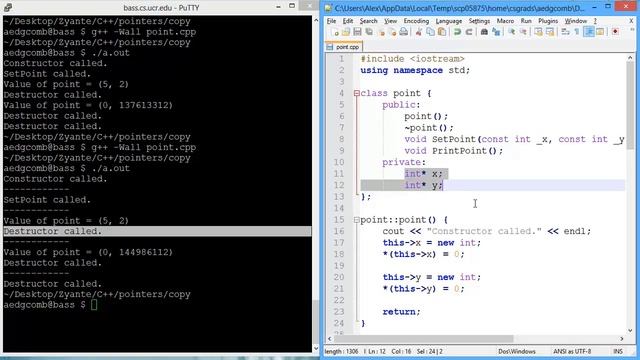Open the Run menu
This screenshot has height=360, width=640.
tap(526, 21)
